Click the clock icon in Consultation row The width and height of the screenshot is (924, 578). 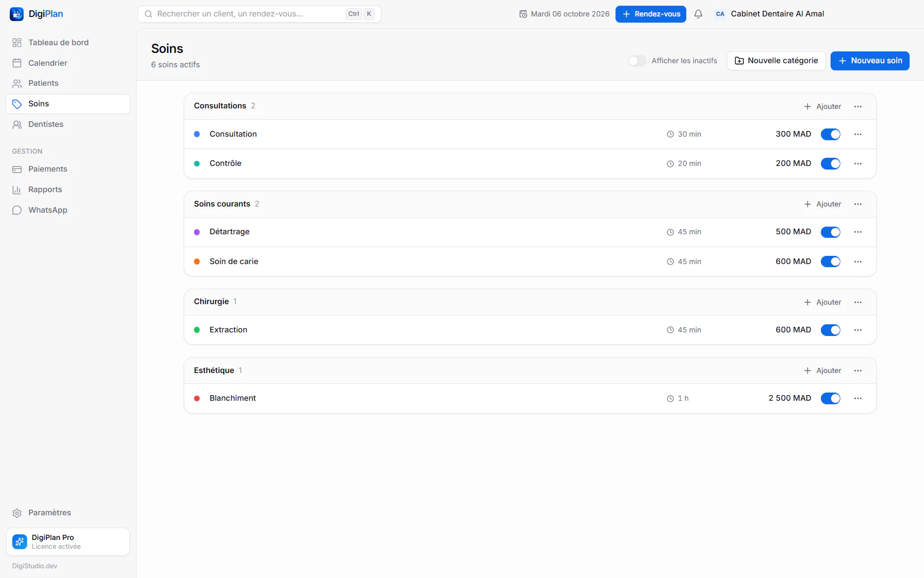[x=670, y=134]
